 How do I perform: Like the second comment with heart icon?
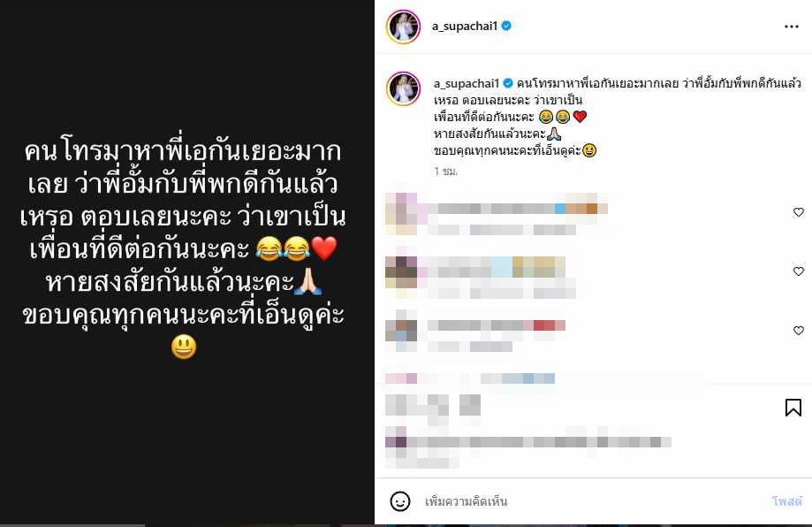coord(799,271)
